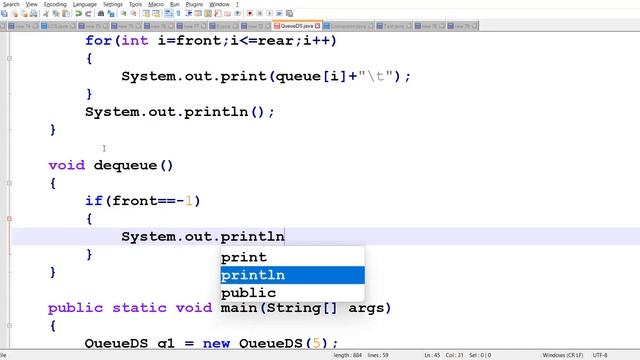The image size is (640, 360).
Task: Click 'Sel : 0 | 0' status entry
Action: point(480,355)
